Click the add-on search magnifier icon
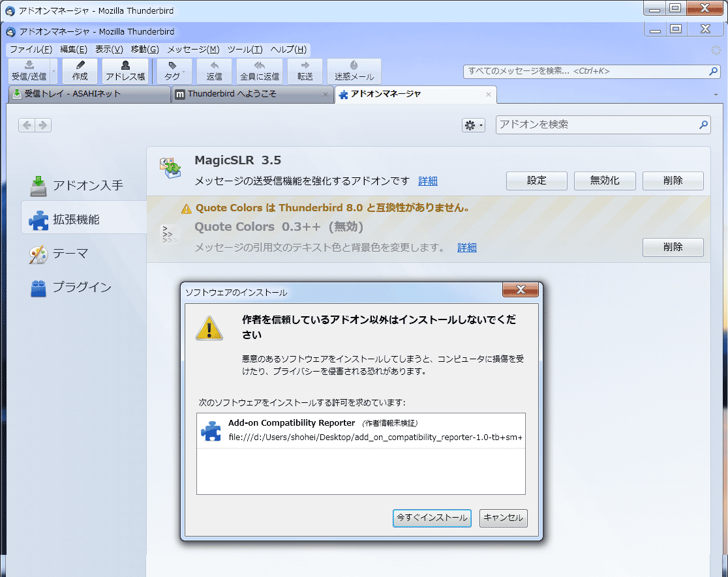This screenshot has width=728, height=577. pos(703,125)
